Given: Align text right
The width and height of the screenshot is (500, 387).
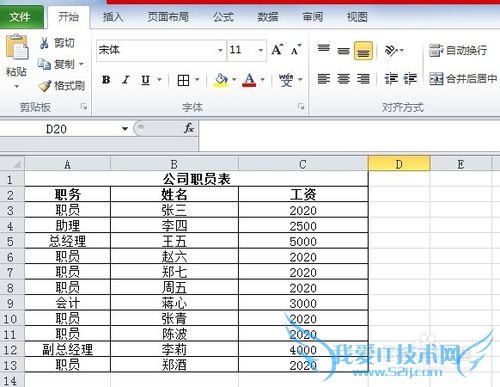Looking at the screenshot, I should click(x=363, y=79).
